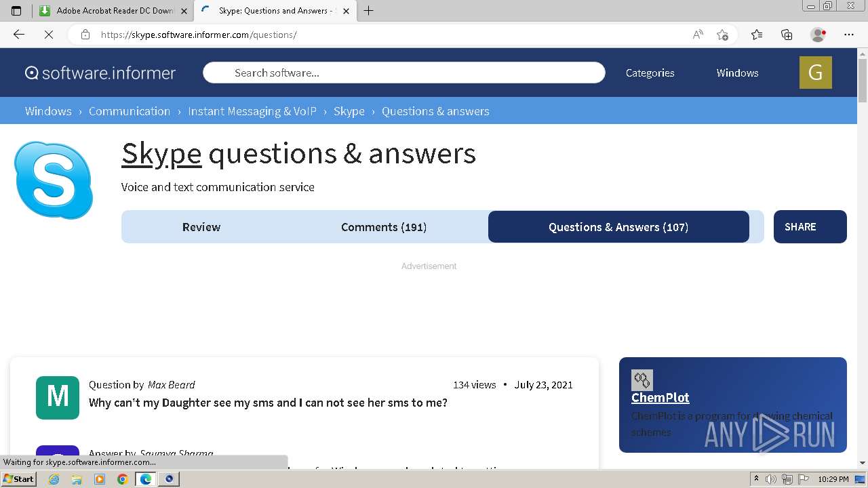Screen dimensions: 868x488
Task: Open the Collections icon in the toolbar
Action: click(x=787, y=35)
